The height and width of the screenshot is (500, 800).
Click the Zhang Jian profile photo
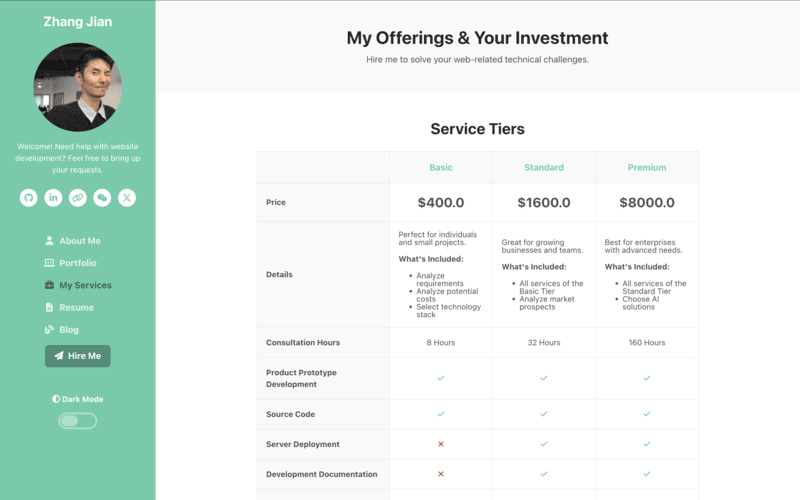(x=78, y=88)
